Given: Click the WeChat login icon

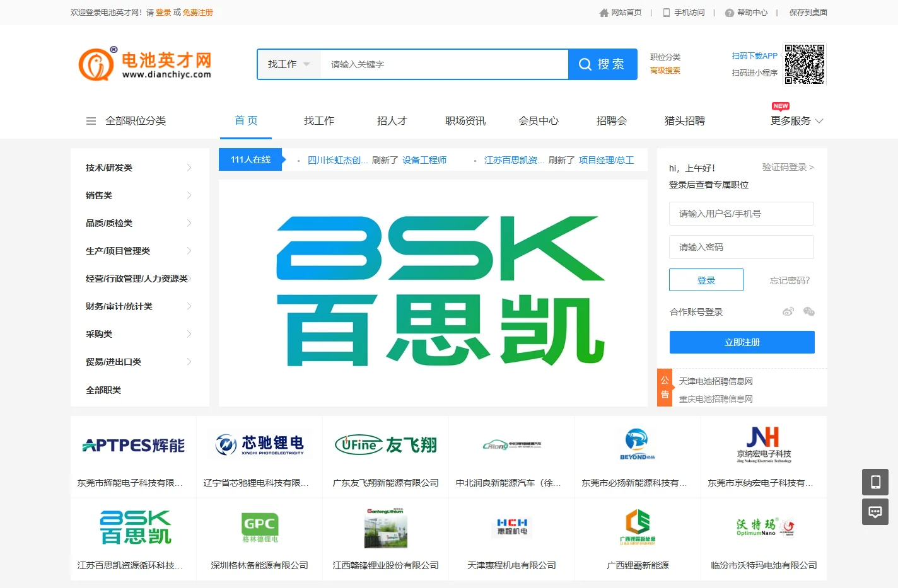Looking at the screenshot, I should click(809, 311).
